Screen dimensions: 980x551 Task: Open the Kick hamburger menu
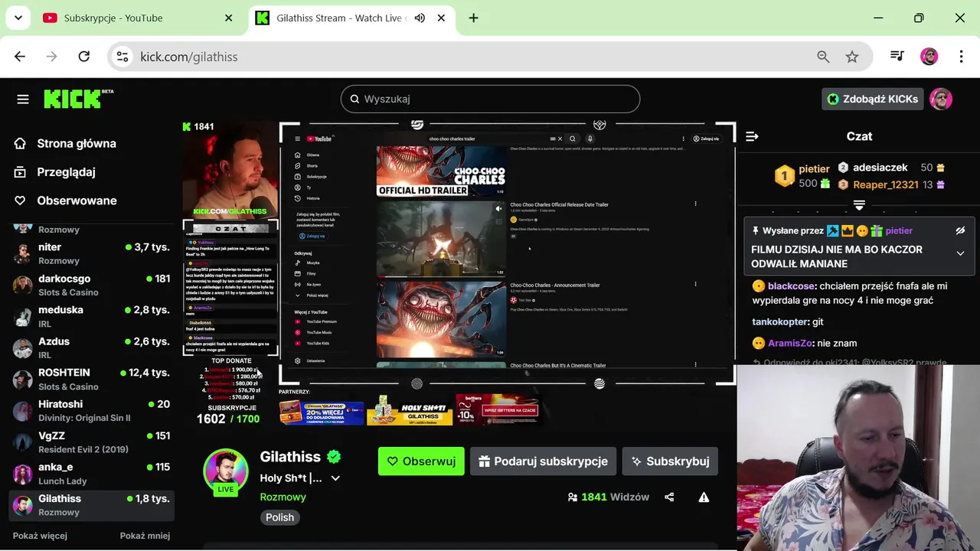(x=23, y=99)
